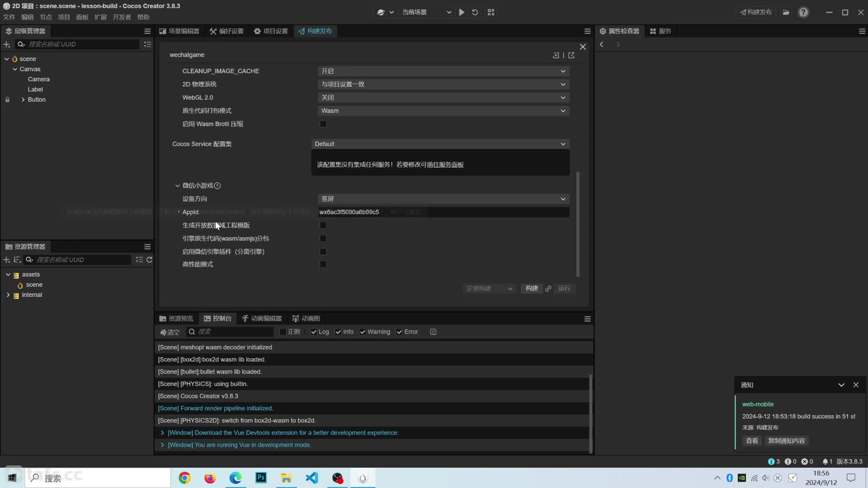Collapse the 微信小游戏 section
Viewport: 868px width, 488px height.
point(178,186)
